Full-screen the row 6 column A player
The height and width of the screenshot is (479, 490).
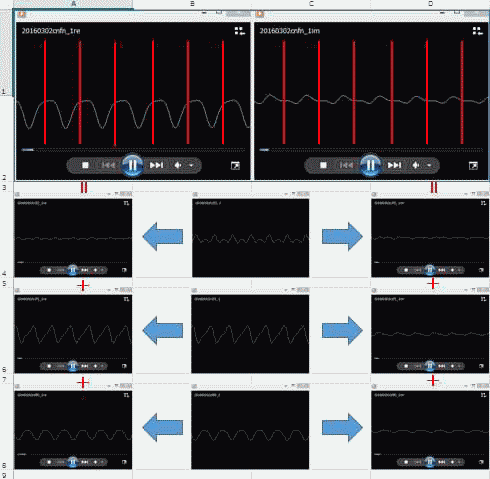click(x=124, y=366)
